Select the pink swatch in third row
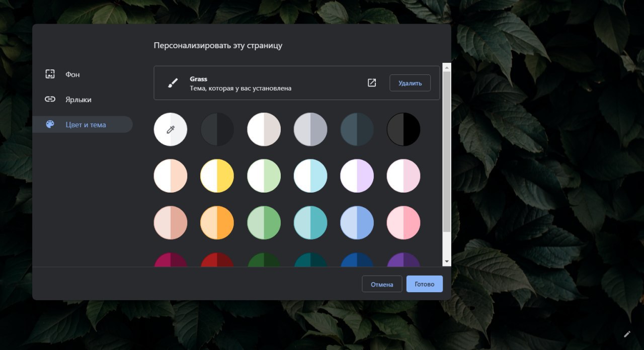The image size is (644, 350). point(404,223)
